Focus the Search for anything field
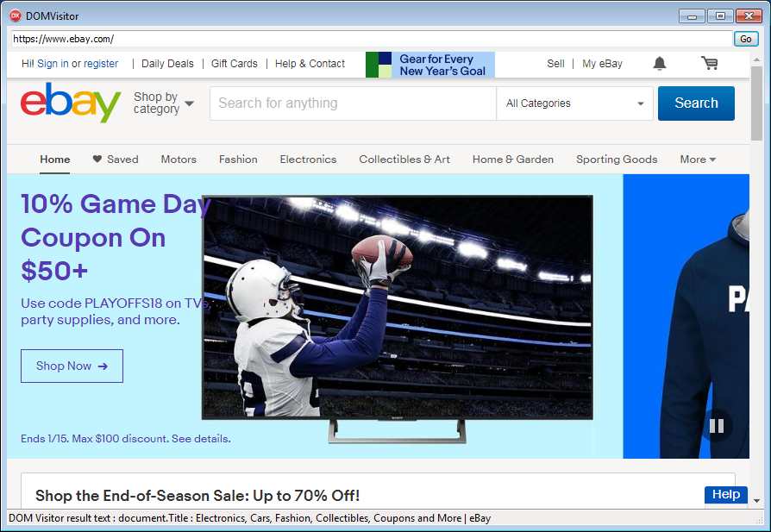Screen dimensions: 771x532 point(353,103)
